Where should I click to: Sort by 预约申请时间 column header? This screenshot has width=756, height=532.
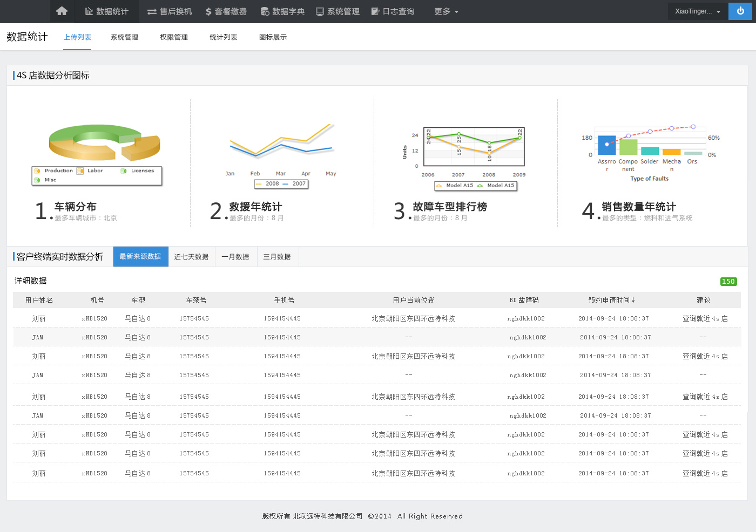point(612,300)
